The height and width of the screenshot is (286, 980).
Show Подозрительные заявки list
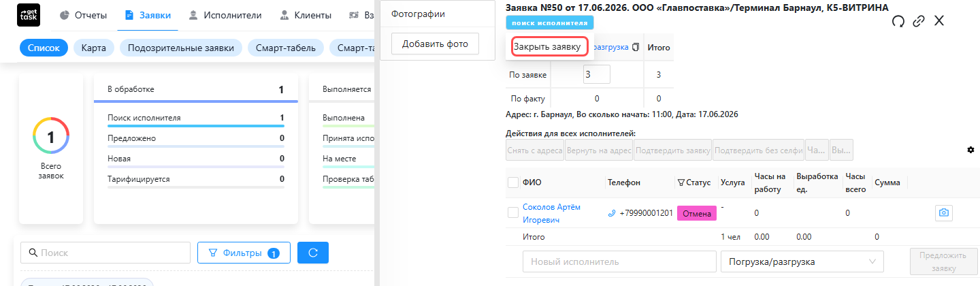181,48
